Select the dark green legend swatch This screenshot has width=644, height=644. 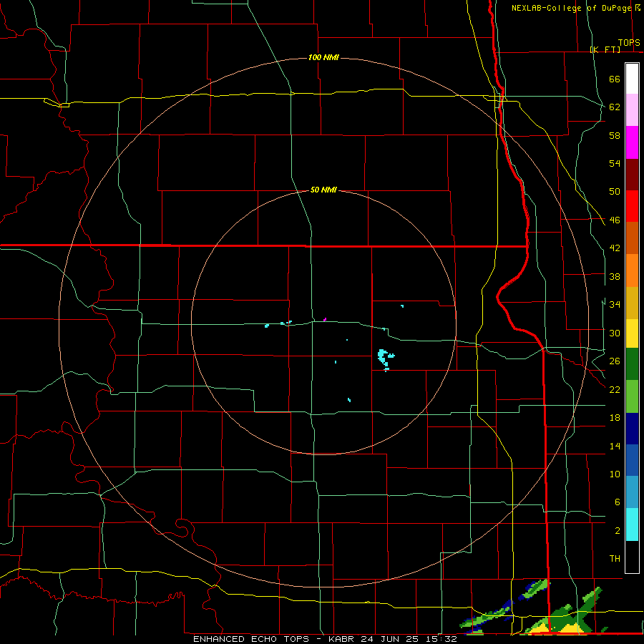pos(632,364)
